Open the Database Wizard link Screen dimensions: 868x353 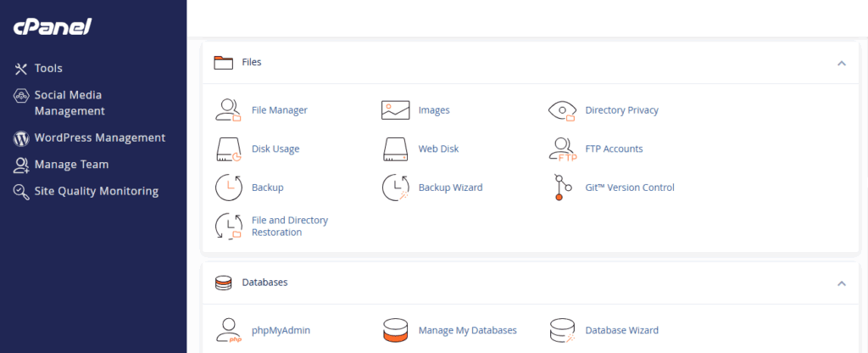(621, 331)
